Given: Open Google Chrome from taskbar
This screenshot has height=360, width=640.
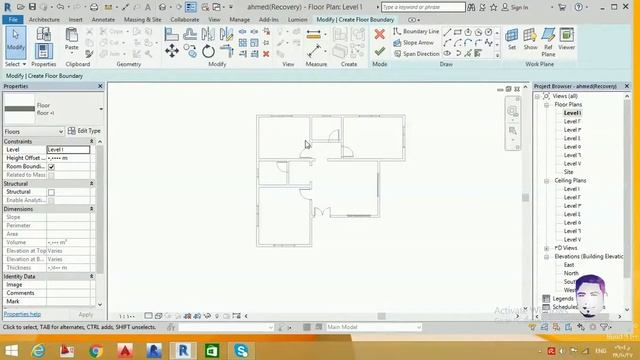Looking at the screenshot, I should [x=96, y=351].
